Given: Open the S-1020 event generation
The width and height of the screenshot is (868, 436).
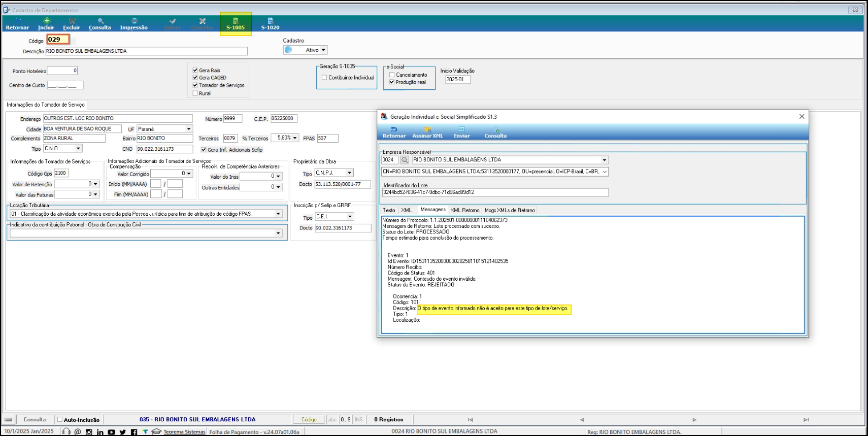Looking at the screenshot, I should pyautogui.click(x=270, y=24).
